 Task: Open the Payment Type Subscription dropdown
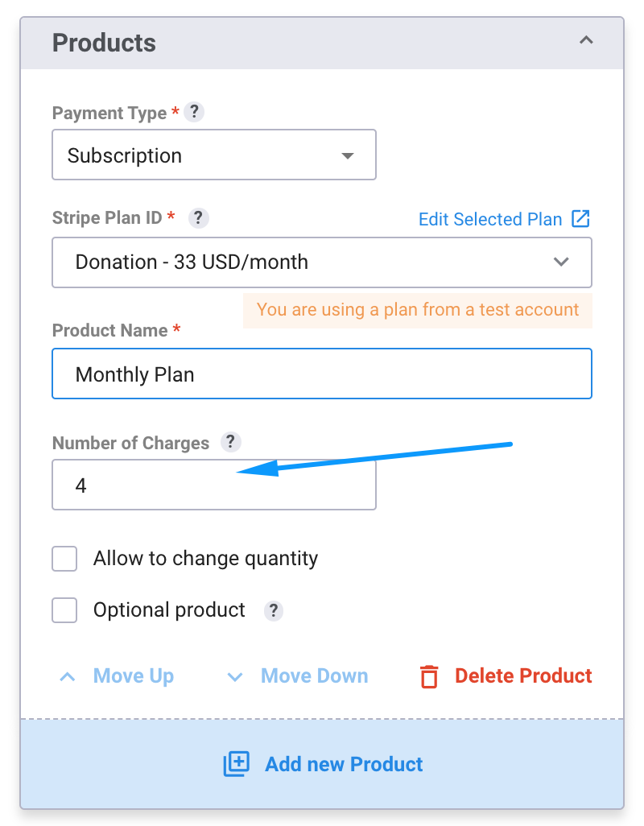214,155
